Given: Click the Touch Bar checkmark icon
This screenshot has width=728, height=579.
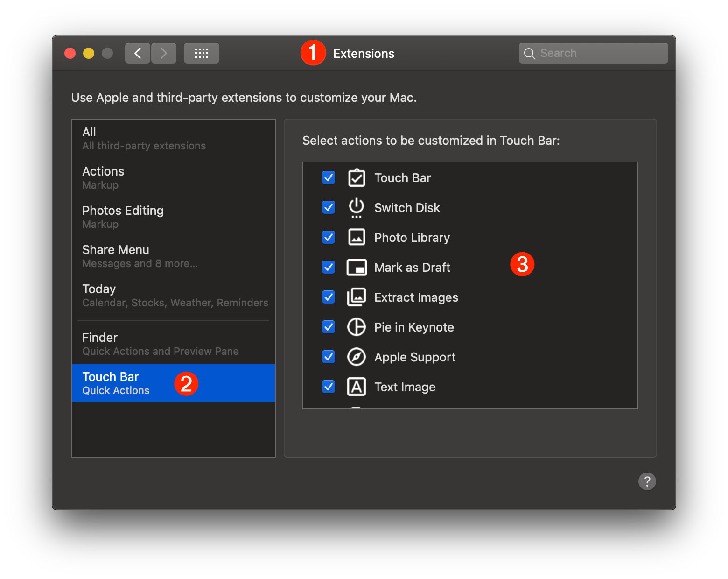Looking at the screenshot, I should pyautogui.click(x=357, y=178).
